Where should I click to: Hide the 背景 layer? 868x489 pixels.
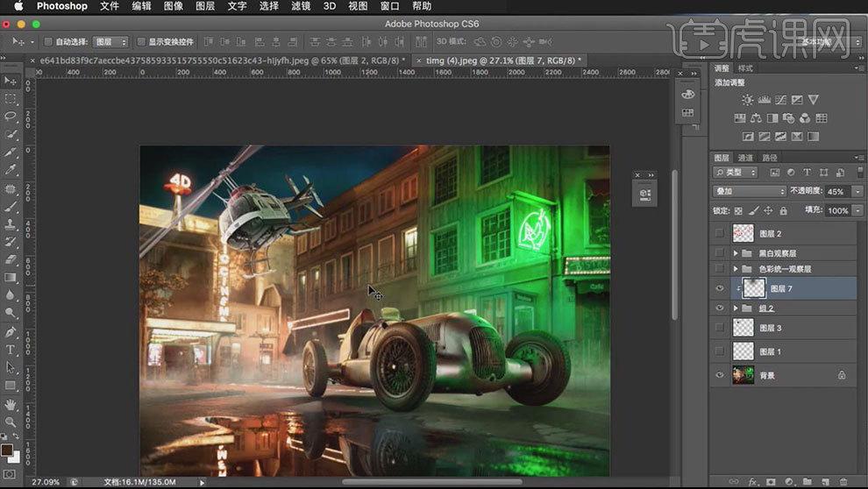point(720,375)
